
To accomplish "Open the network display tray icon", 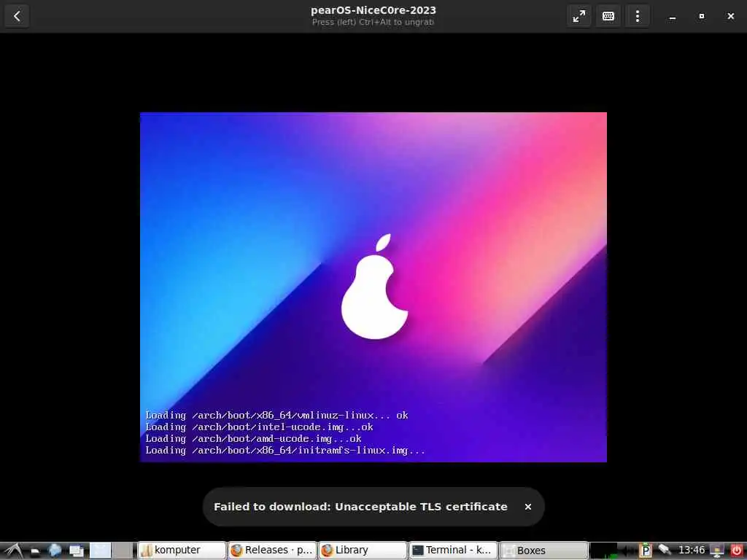I will tap(717, 551).
